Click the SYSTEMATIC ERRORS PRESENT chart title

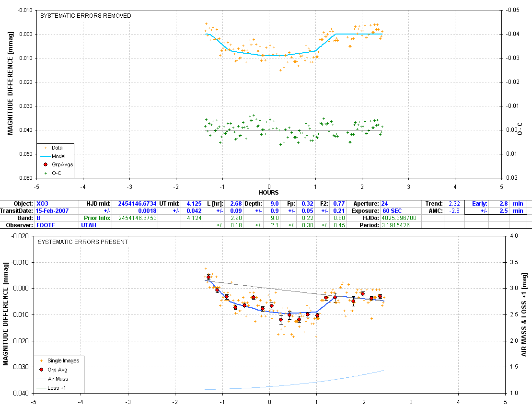coord(83,242)
